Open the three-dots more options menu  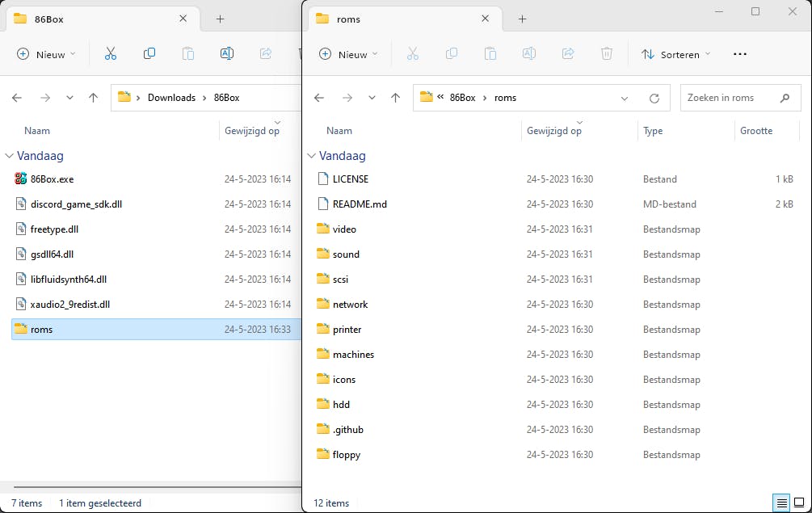tap(740, 54)
